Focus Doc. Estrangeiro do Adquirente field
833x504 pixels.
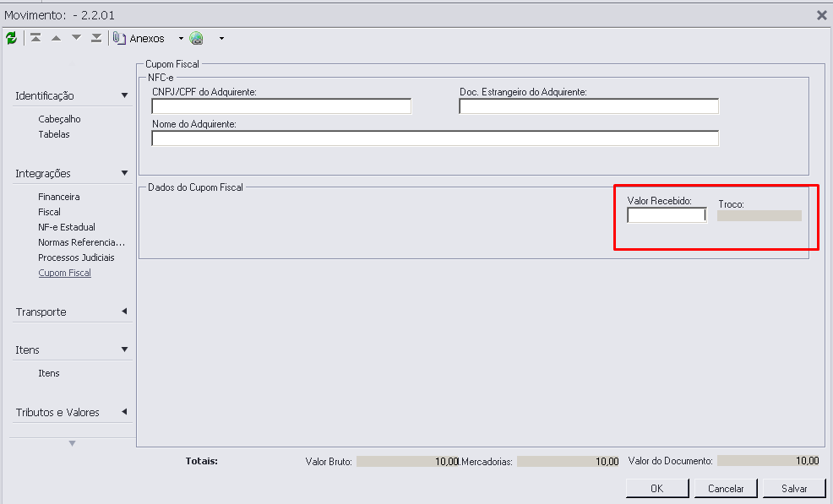(589, 106)
